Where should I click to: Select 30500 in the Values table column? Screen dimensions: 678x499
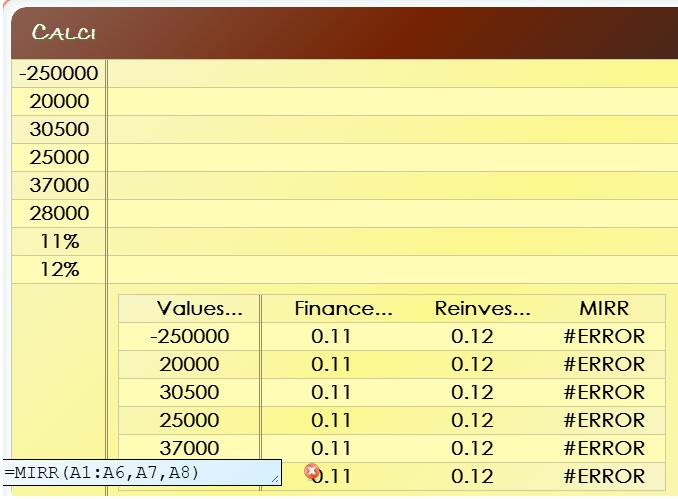[x=190, y=393]
